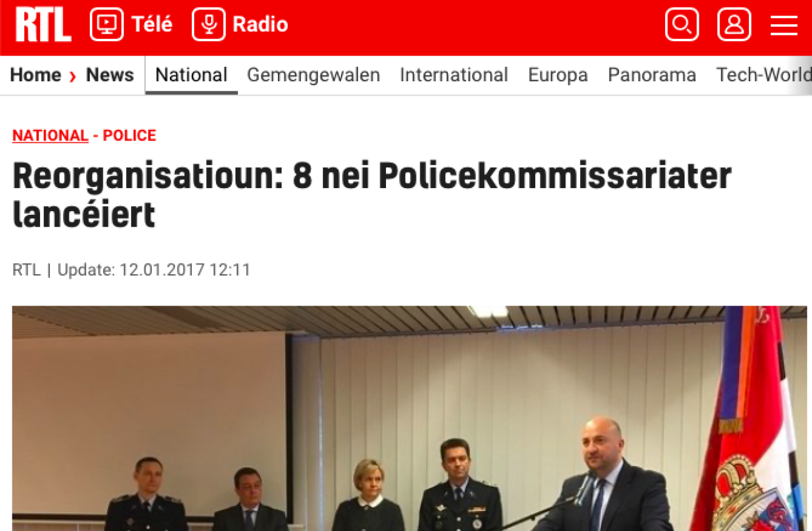Go to News breadcrumb
This screenshot has width=812, height=531.
(110, 75)
